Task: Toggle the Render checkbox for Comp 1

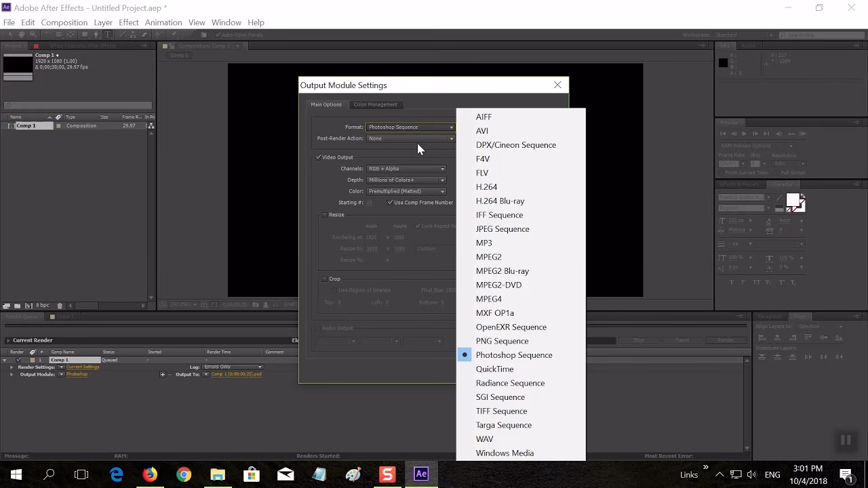Action: (x=18, y=360)
